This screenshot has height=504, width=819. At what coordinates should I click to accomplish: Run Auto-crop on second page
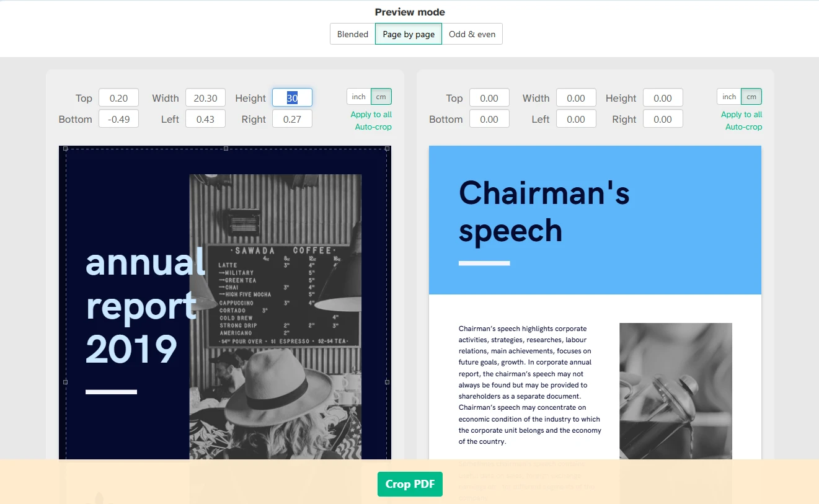(744, 127)
